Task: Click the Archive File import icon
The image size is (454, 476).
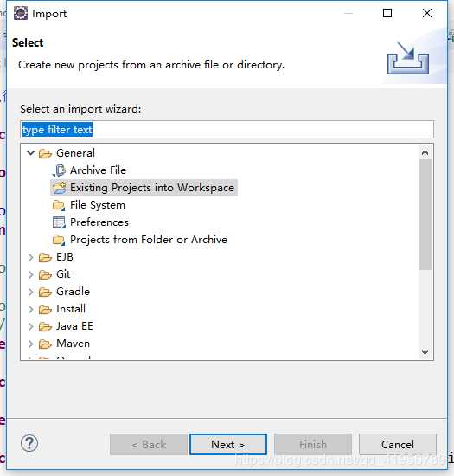Action: coord(59,170)
